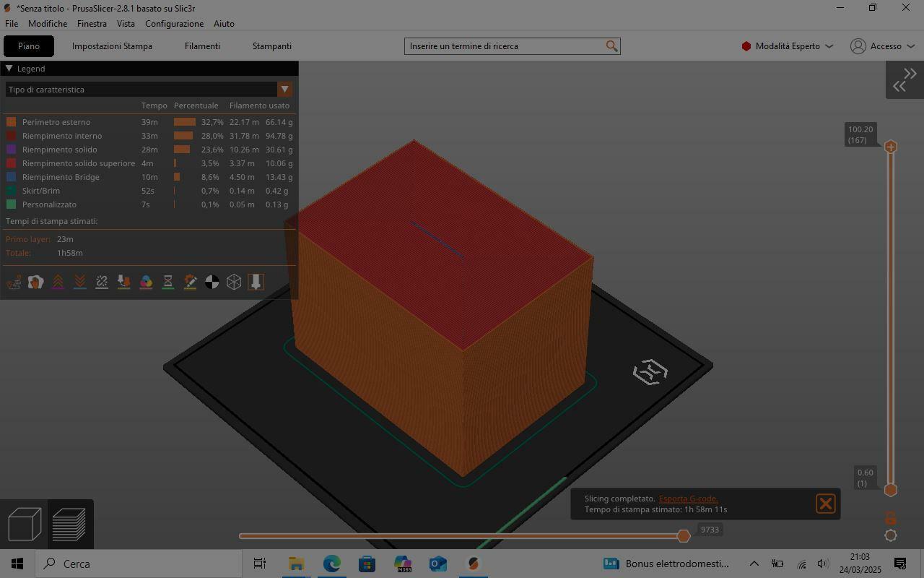Open the layer slider cog settings icon
Screen dimensions: 924x578
pos(891,535)
